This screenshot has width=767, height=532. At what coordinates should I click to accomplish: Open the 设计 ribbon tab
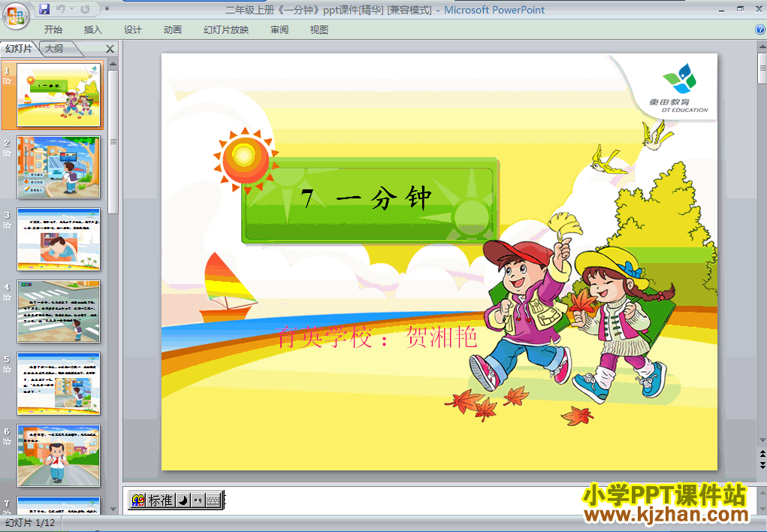click(x=132, y=30)
